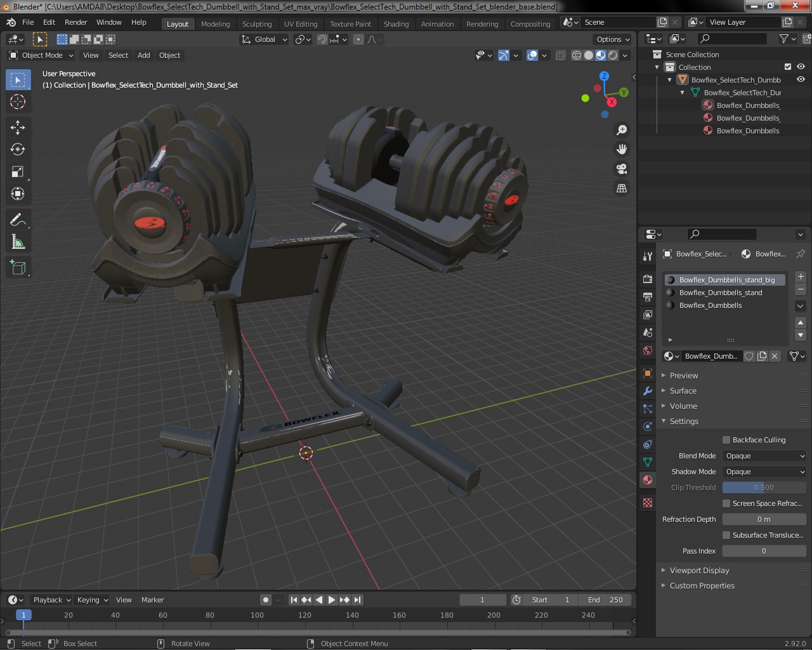
Task: Choose the Annotate pencil tool
Action: click(x=18, y=220)
